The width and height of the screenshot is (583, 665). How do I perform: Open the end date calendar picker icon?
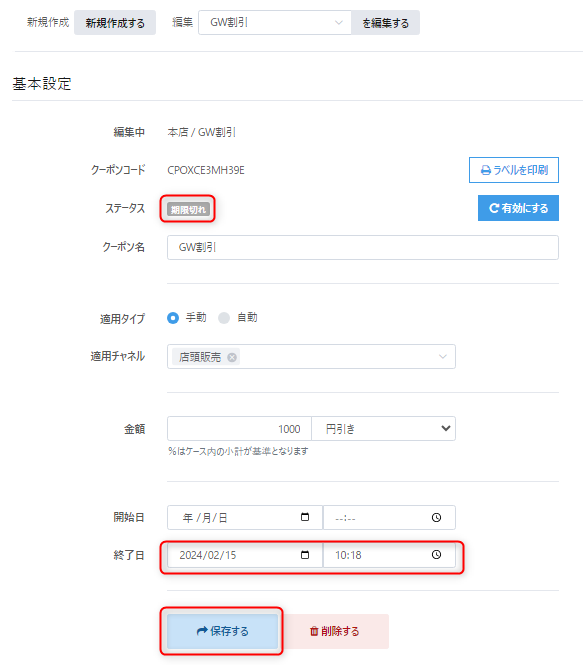click(305, 555)
